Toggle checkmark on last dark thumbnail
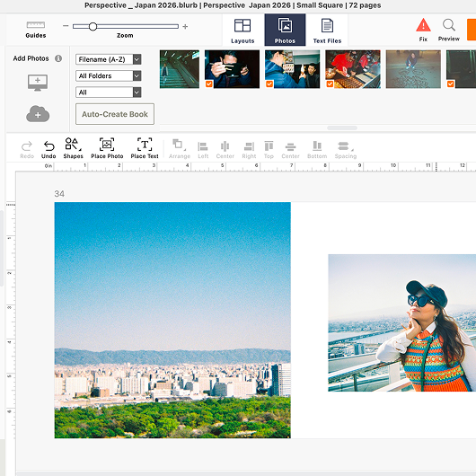This screenshot has height=476, width=476. [451, 84]
